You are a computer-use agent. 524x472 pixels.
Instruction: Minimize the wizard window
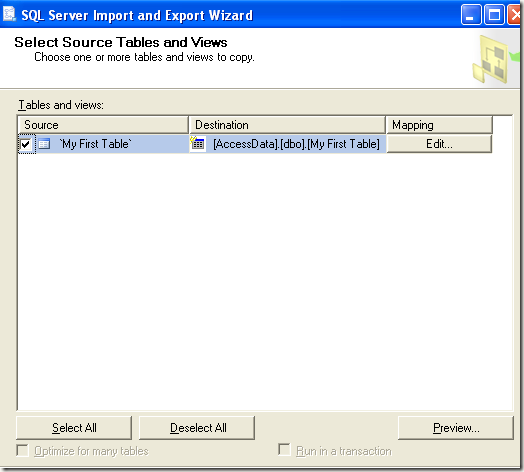pos(471,15)
